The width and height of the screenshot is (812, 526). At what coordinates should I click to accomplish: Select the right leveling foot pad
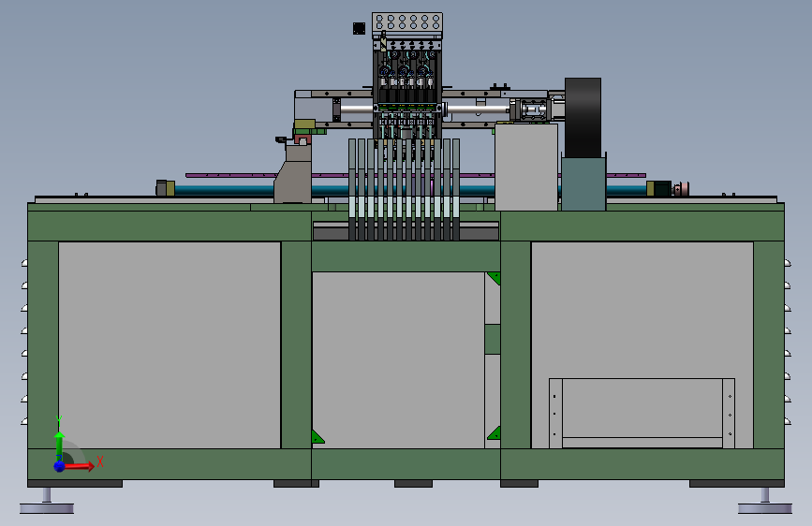[x=765, y=508]
